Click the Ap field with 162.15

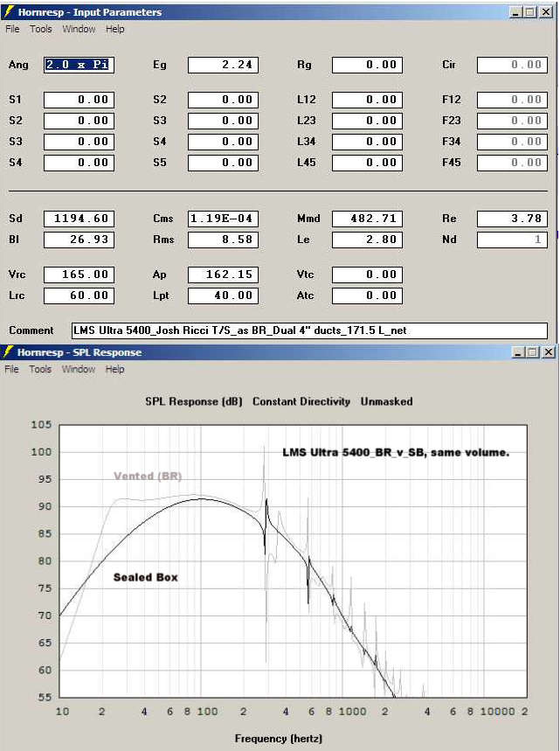(x=223, y=275)
